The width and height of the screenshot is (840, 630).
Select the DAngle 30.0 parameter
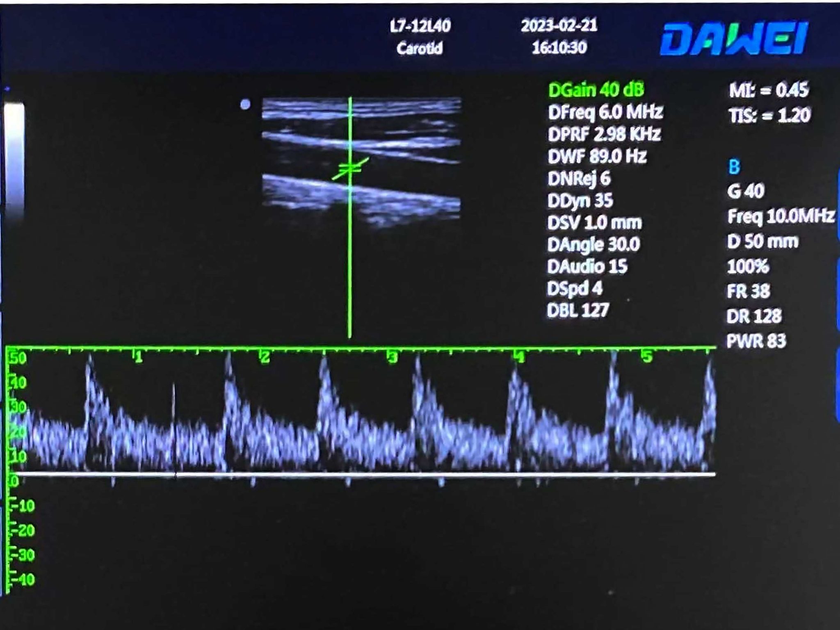pyautogui.click(x=593, y=245)
